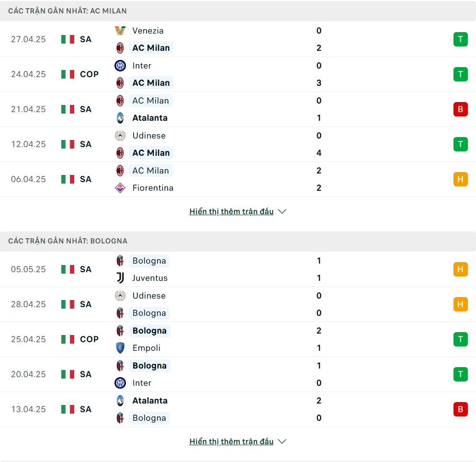The height and width of the screenshot is (462, 476).
Task: Click the Venezia team logo
Action: tap(120, 31)
